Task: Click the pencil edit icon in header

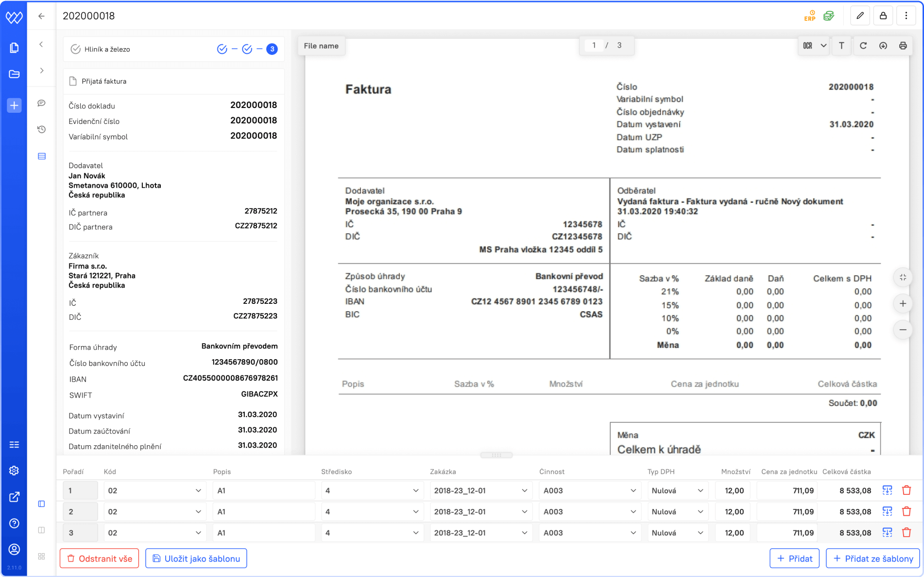Action: tap(860, 16)
